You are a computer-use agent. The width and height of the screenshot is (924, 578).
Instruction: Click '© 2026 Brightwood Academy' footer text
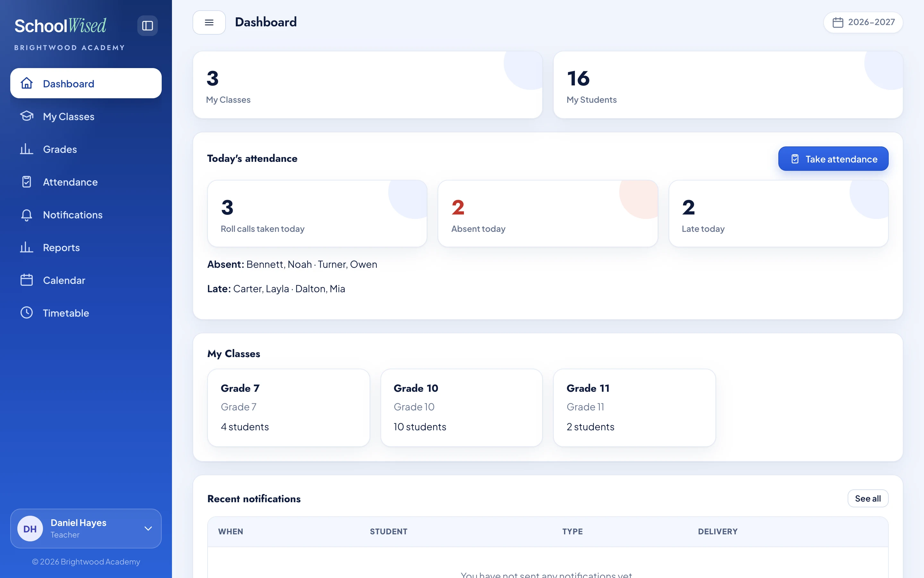(x=86, y=562)
